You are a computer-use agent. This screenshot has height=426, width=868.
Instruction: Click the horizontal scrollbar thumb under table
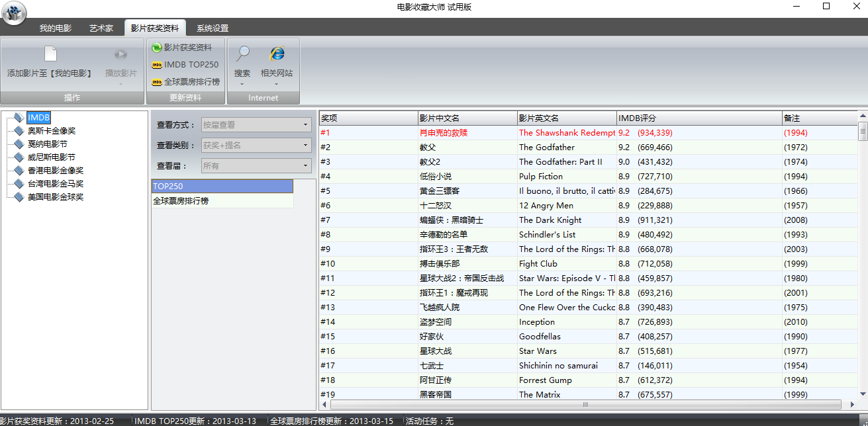(x=585, y=404)
